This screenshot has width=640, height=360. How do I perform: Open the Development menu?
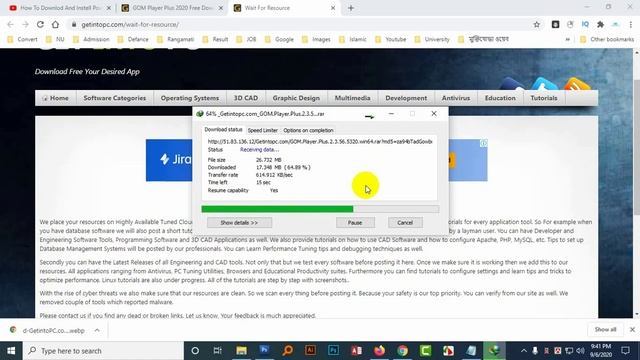[406, 98]
